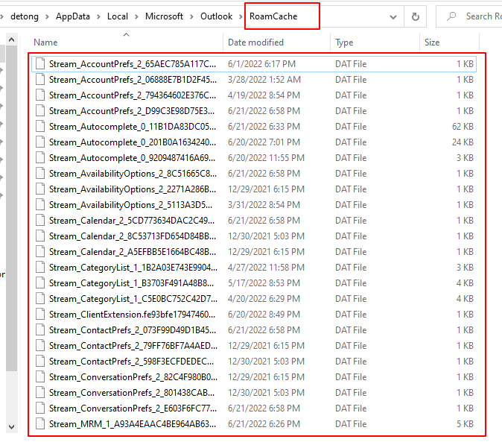The width and height of the screenshot is (502, 448).
Task: Click file icon of the 62 KB Autocomplete file
Action: point(40,127)
